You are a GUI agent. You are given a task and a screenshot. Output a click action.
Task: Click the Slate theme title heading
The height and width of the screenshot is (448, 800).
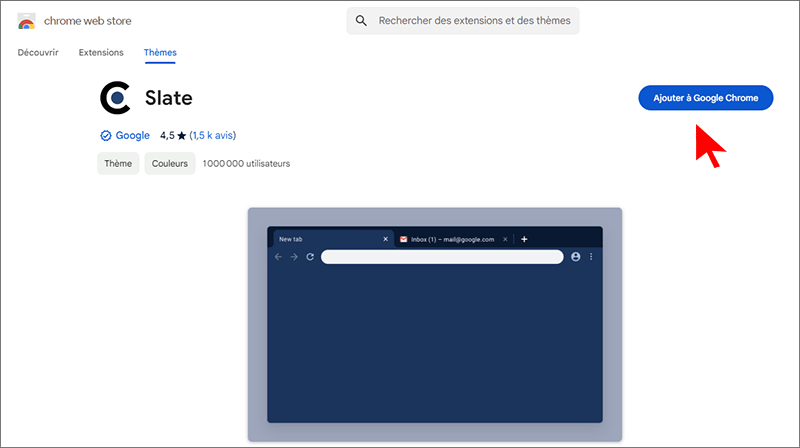click(x=168, y=98)
